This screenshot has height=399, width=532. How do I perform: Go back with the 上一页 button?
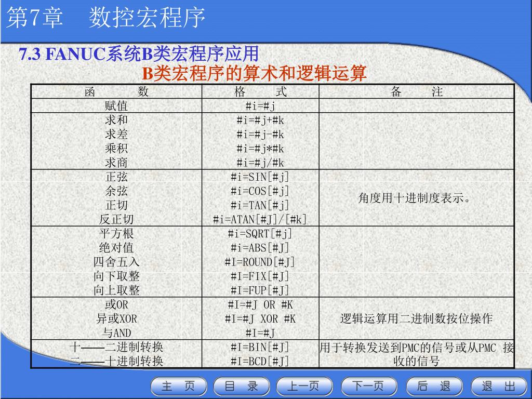tap(304, 386)
